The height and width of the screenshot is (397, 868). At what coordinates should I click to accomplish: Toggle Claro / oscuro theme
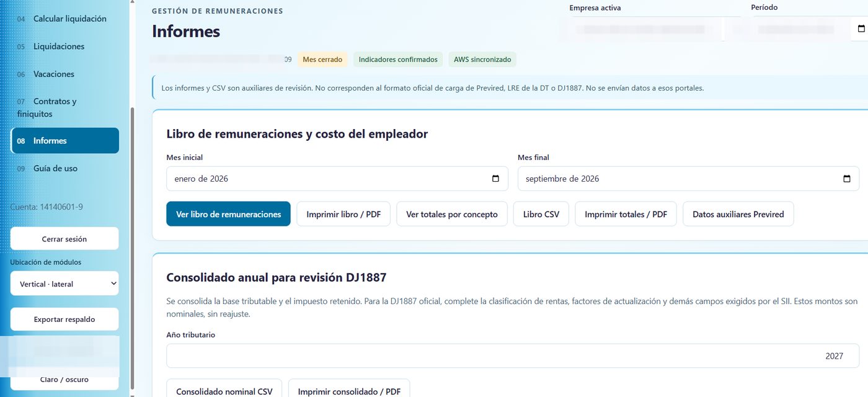pyautogui.click(x=64, y=379)
